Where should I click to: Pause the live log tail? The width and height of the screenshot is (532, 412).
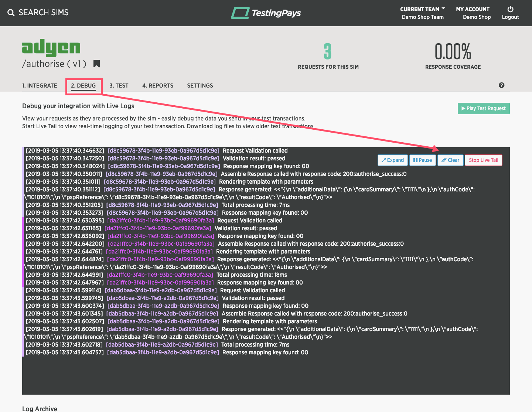pyautogui.click(x=423, y=160)
